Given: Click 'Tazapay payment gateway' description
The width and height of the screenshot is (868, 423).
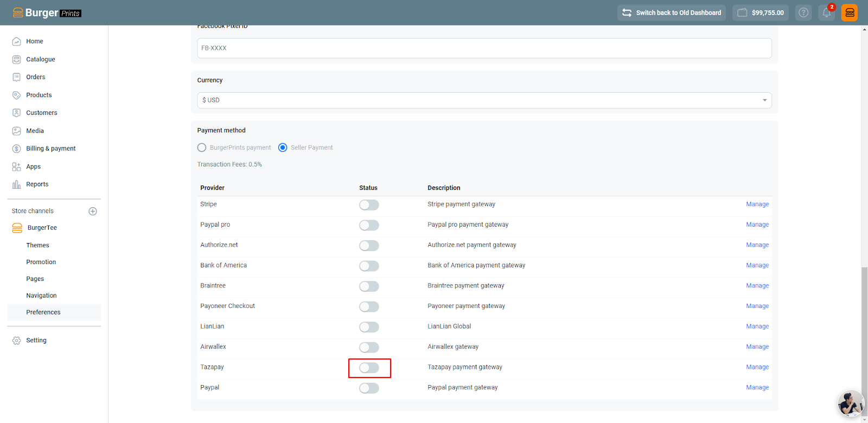Looking at the screenshot, I should [x=465, y=367].
